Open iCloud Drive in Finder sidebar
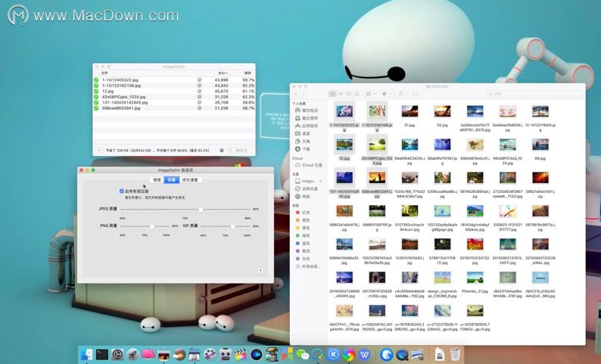Image resolution: width=601 pixels, height=364 pixels. (309, 165)
